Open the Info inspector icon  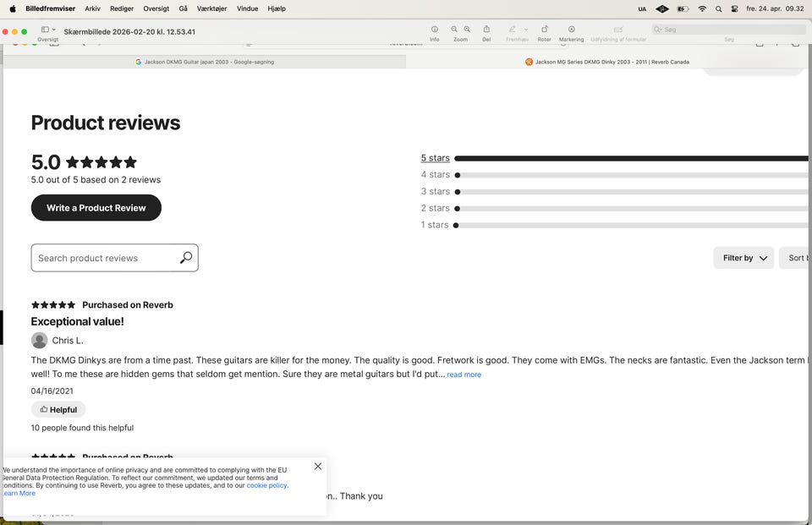[435, 30]
